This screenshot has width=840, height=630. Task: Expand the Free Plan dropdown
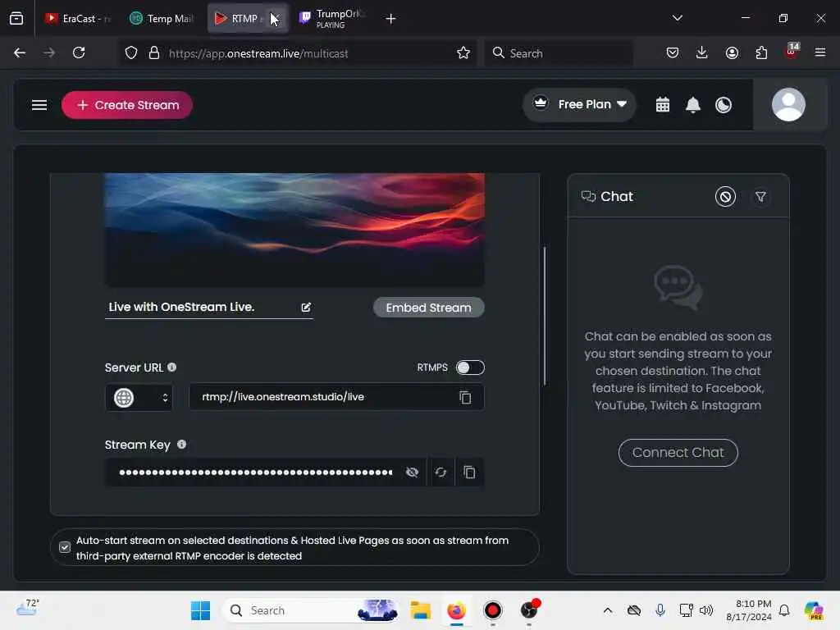(x=580, y=104)
